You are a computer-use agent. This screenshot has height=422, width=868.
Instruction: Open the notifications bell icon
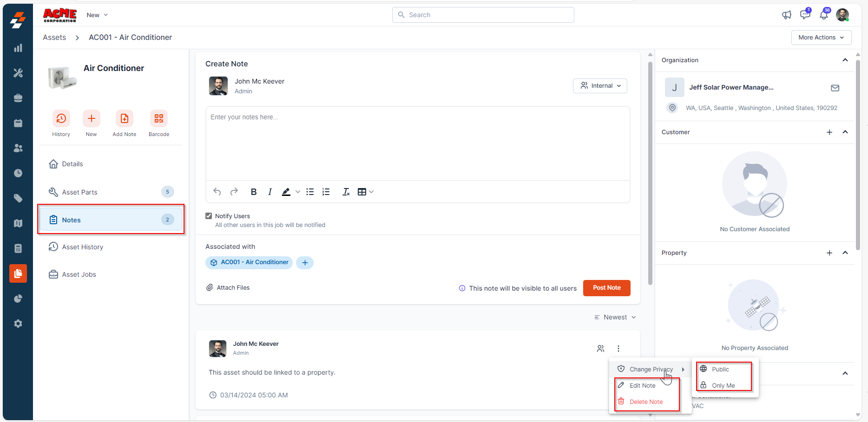coord(824,15)
